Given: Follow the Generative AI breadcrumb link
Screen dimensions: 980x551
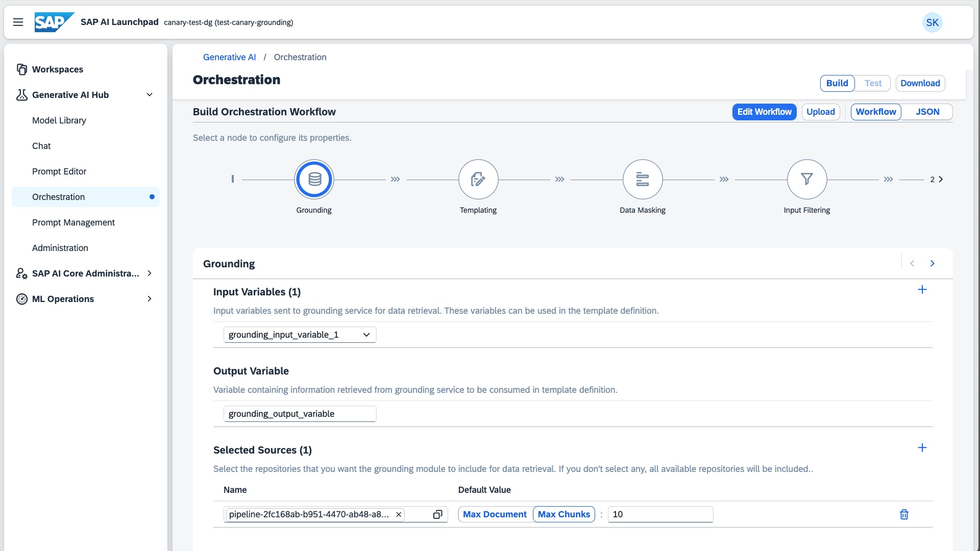Looking at the screenshot, I should [x=229, y=57].
